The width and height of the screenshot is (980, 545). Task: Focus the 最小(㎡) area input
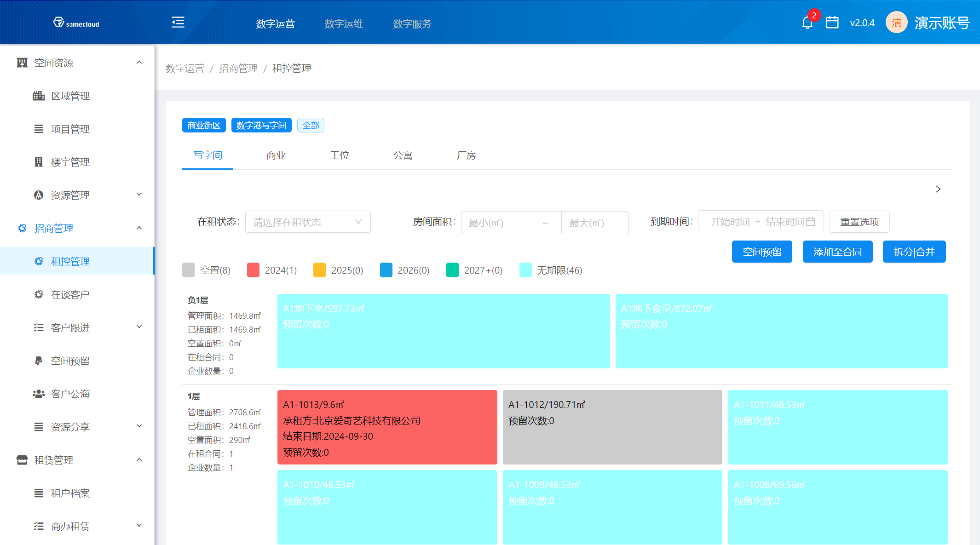[x=495, y=223]
